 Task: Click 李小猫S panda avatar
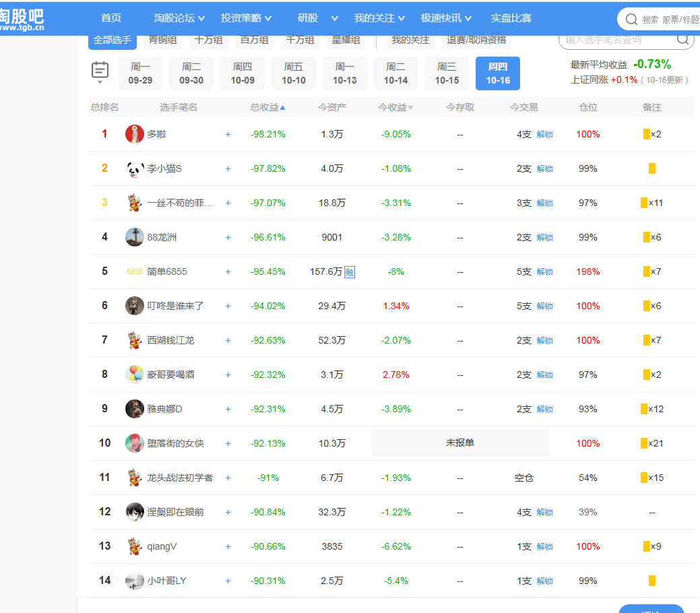coord(134,169)
